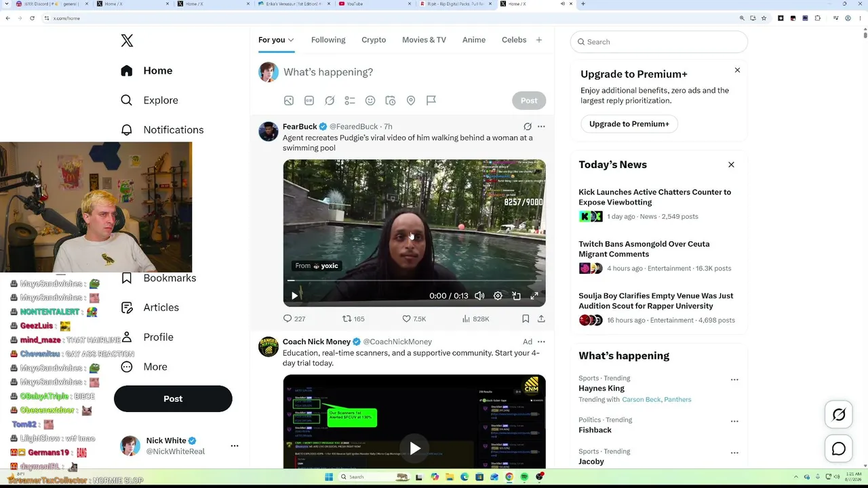Add a poll to the post
This screenshot has height=488, width=868.
pyautogui.click(x=350, y=100)
